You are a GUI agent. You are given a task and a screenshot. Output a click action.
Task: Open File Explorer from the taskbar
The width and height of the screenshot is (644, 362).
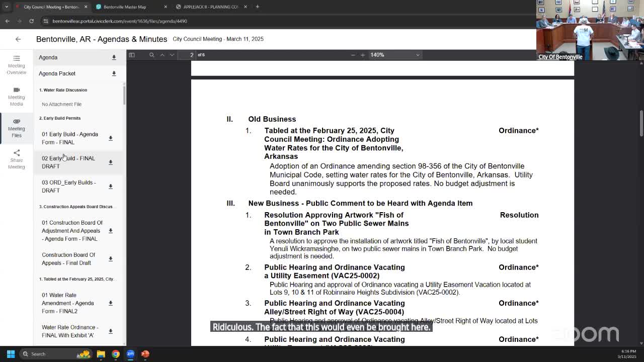[x=101, y=354]
